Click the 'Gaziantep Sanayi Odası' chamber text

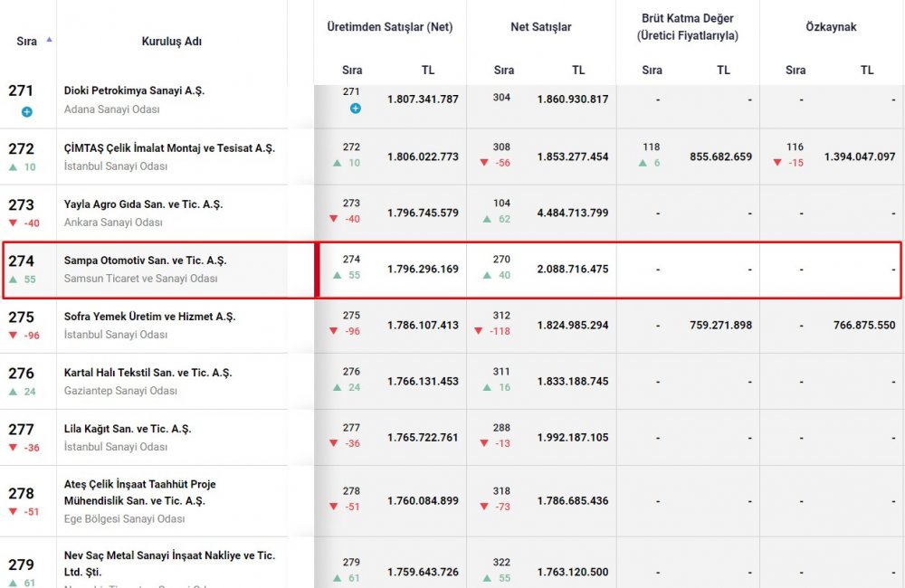pos(120,391)
